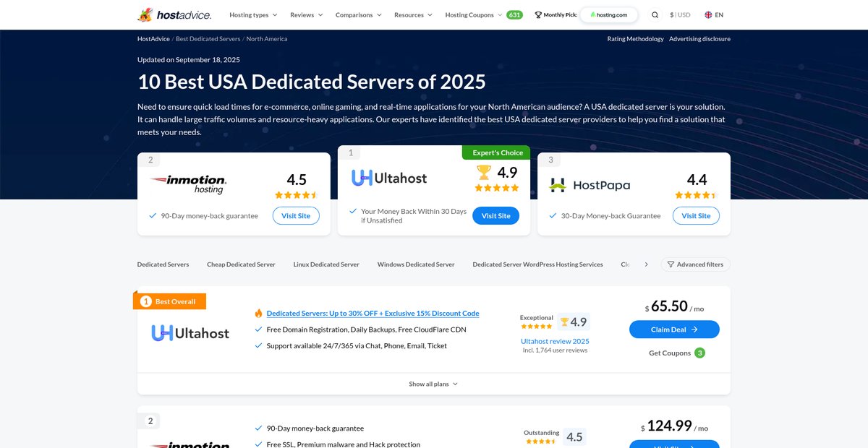
Task: Click the Claim Deal button
Action: pos(674,329)
